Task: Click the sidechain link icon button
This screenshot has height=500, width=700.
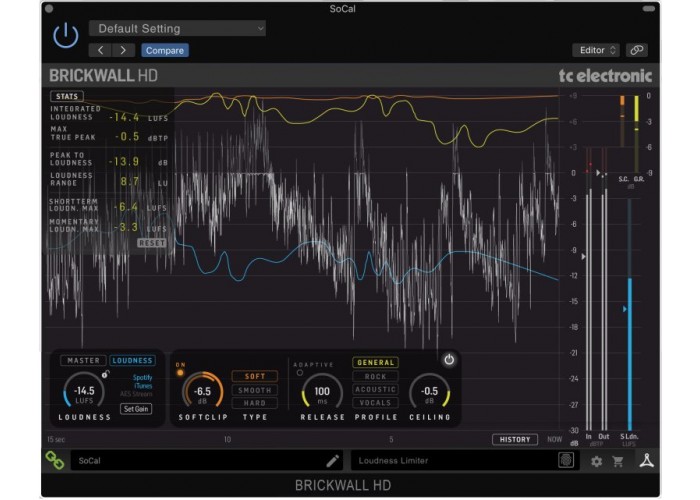Action: 637,50
